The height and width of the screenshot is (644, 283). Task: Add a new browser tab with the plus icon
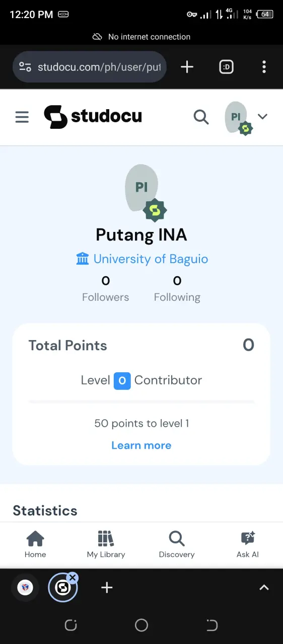tap(187, 67)
